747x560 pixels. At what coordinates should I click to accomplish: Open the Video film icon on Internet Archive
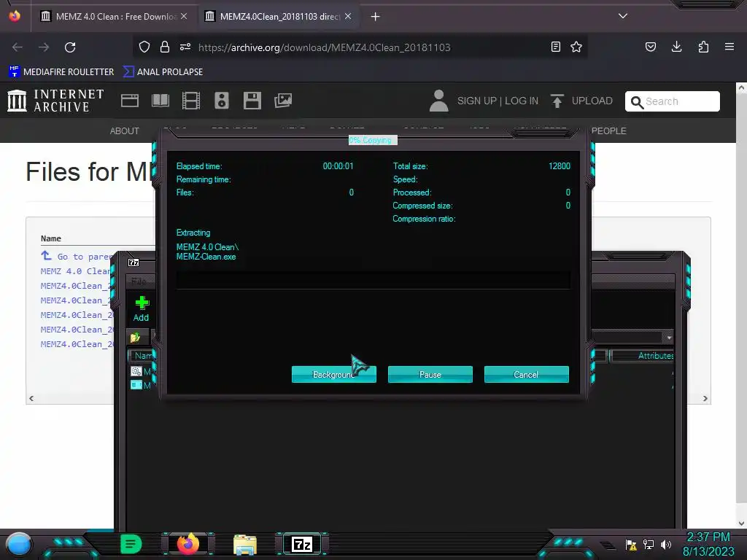coord(191,101)
